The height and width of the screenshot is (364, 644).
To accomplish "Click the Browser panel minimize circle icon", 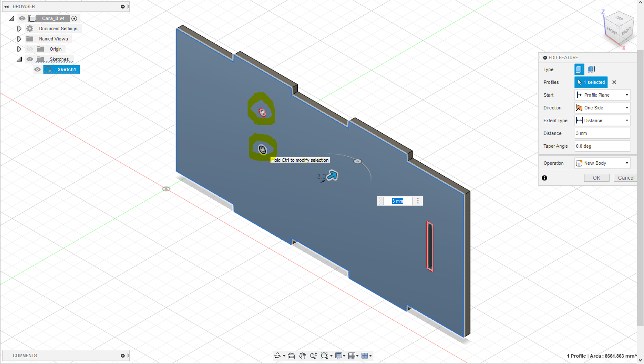I will pyautogui.click(x=123, y=6).
